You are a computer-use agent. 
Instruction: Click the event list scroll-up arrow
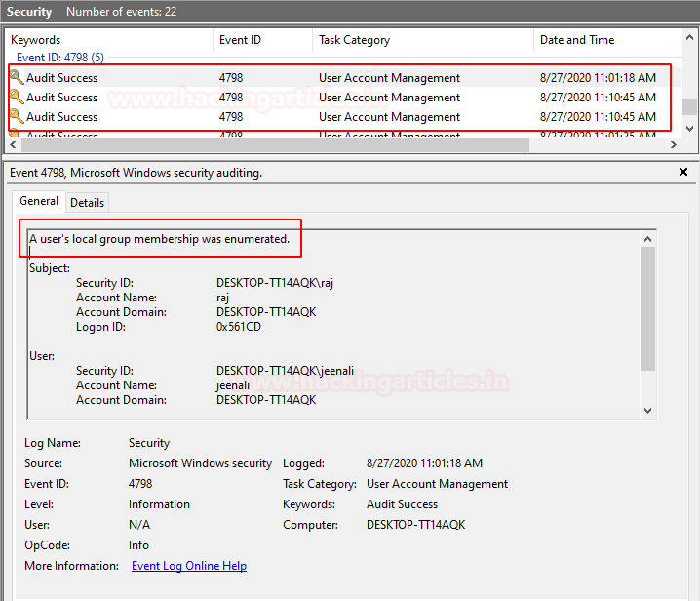click(x=689, y=37)
